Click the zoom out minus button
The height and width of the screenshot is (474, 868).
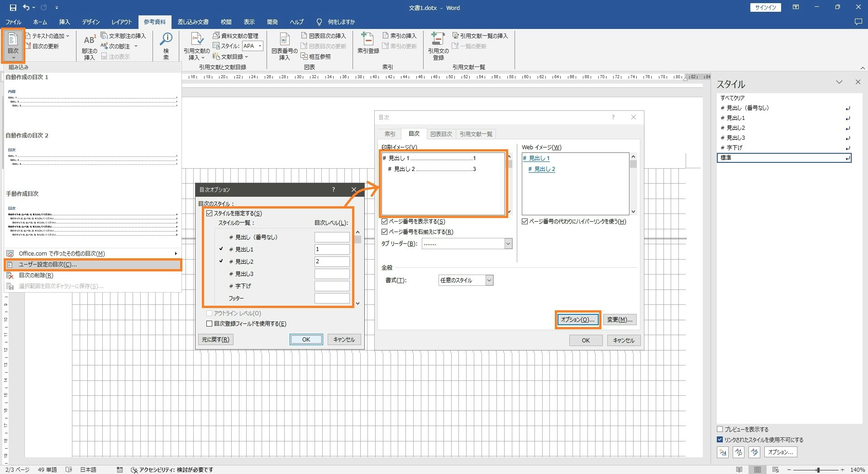(x=789, y=470)
